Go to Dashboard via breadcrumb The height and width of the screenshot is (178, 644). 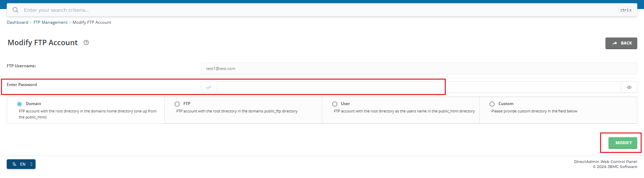[x=17, y=22]
